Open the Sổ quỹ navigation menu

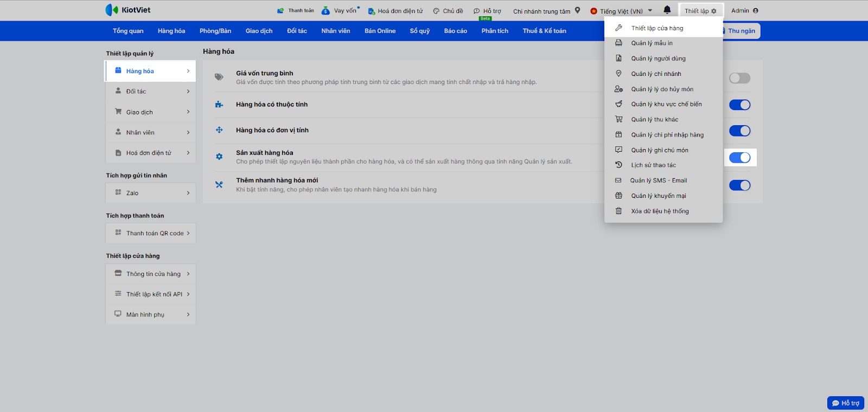[x=420, y=31]
